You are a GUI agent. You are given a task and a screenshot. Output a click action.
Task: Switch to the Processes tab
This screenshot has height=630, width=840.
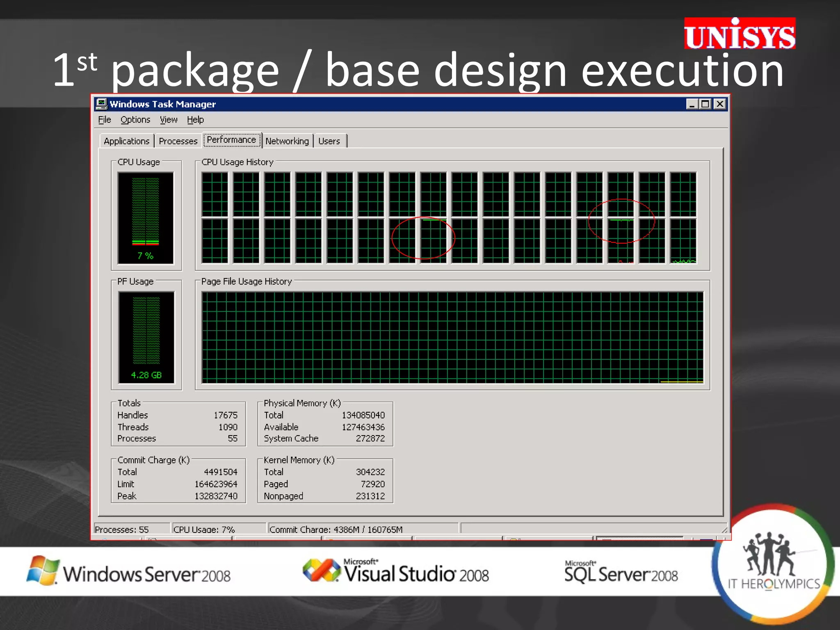pyautogui.click(x=178, y=141)
